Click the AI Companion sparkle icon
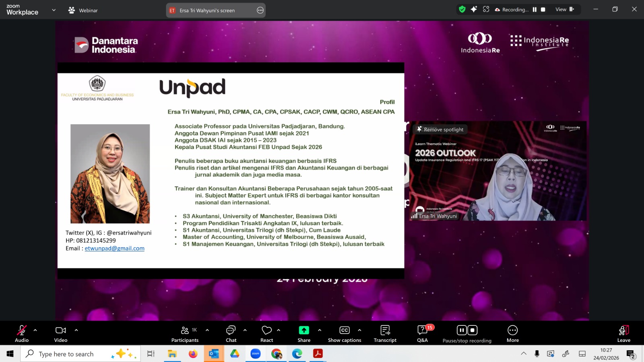The height and width of the screenshot is (362, 644). click(x=474, y=9)
